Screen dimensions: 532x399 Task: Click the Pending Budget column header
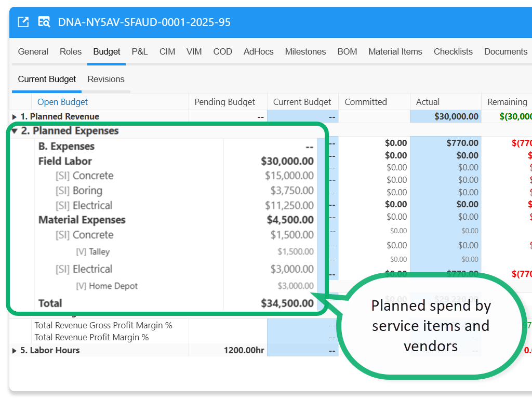pos(224,102)
